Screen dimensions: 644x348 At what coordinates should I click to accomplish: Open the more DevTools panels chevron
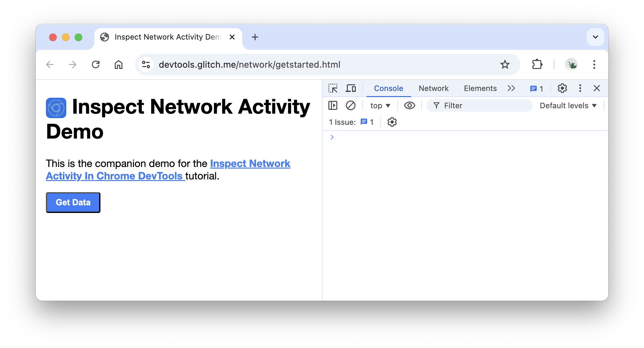click(512, 88)
